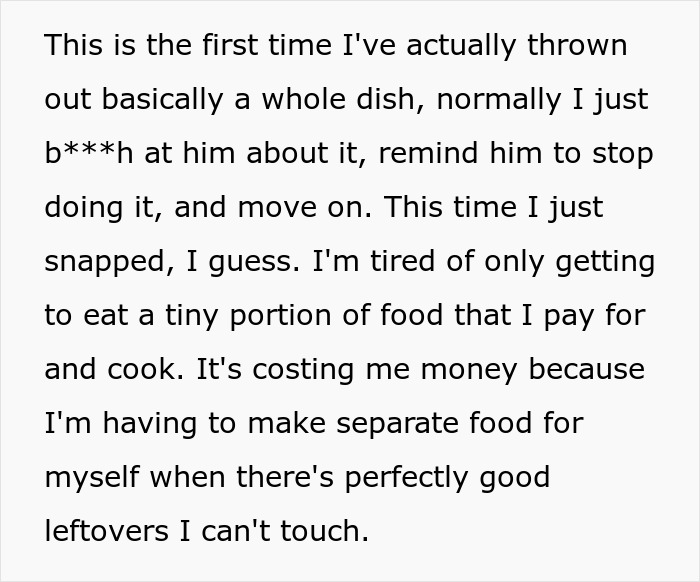Click the word "snapped"
Viewport: 700px width, 582px height.
coord(100,262)
